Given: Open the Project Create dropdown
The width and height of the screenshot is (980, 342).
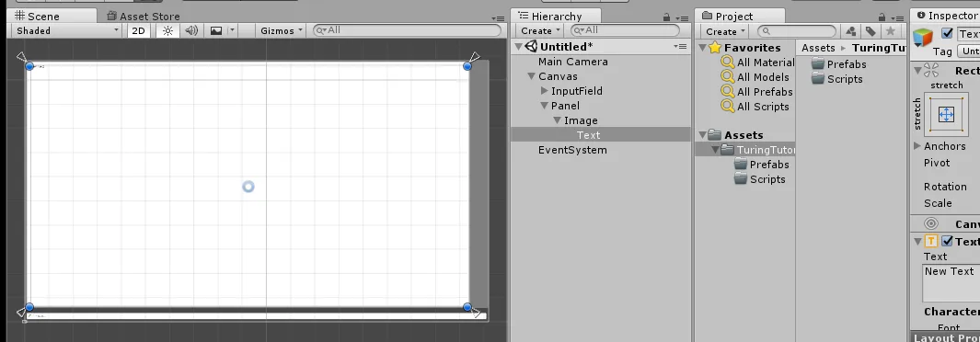Looking at the screenshot, I should 725,31.
